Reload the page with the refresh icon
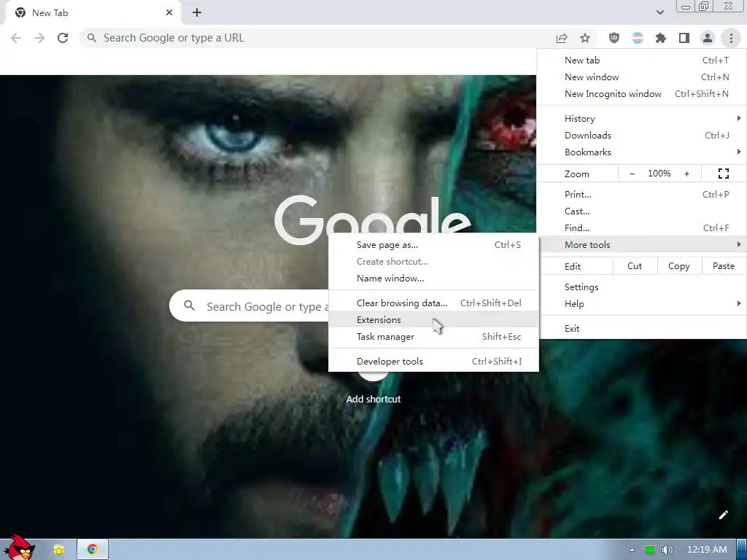747x560 pixels. click(x=63, y=38)
